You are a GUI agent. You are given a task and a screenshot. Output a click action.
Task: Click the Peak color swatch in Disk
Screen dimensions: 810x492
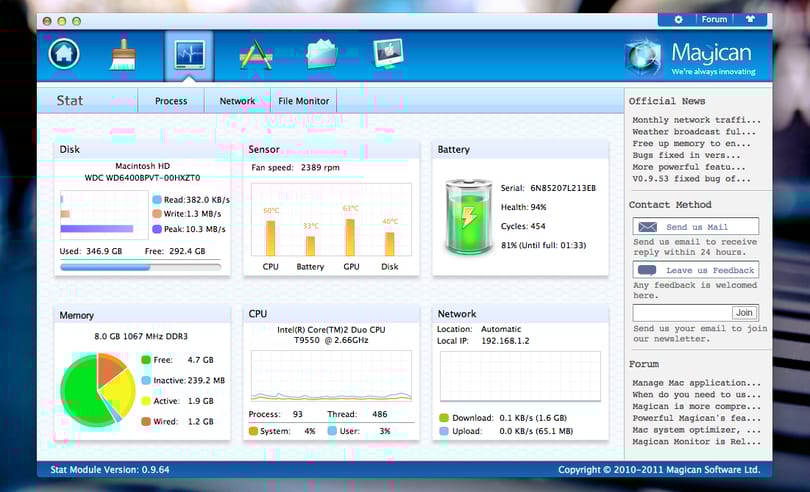pyautogui.click(x=157, y=229)
